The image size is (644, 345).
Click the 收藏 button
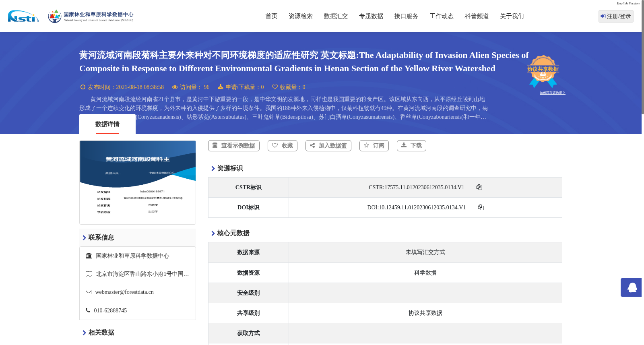pos(283,146)
